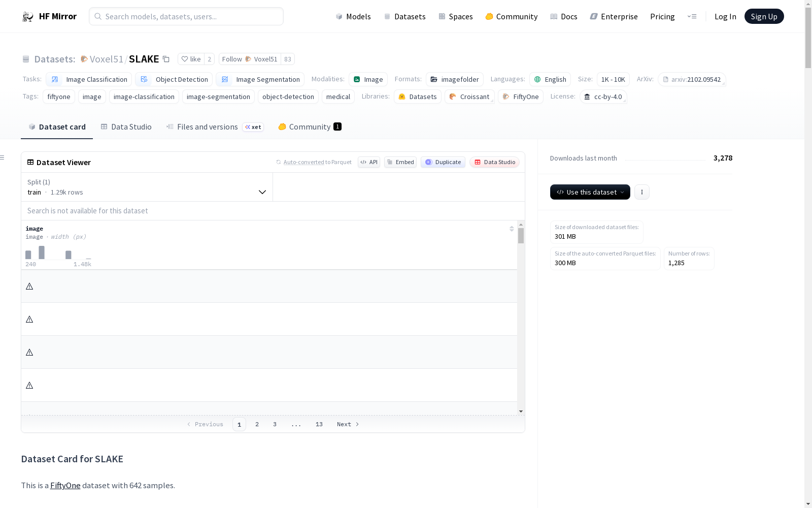Expand the Use this dataset dropdown
Viewport: 812px width, 508px height.
(x=590, y=192)
